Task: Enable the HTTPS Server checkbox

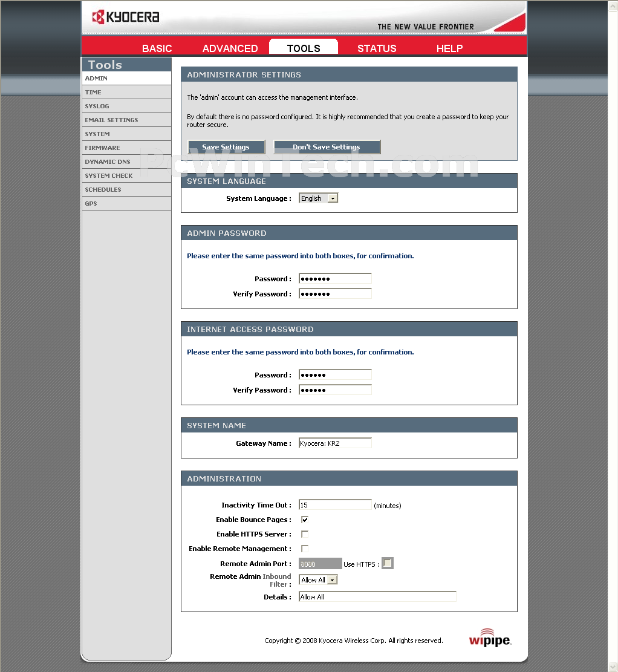Action: pos(305,534)
